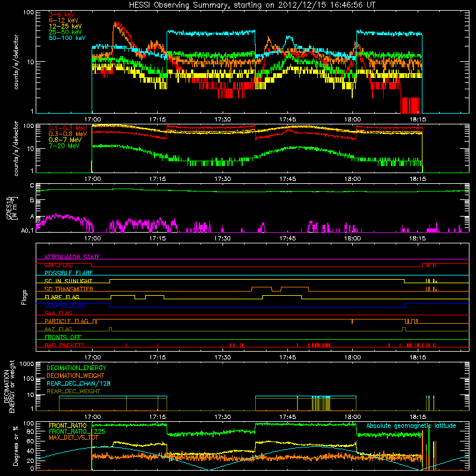Click the 1000 tick on the decimation axis
The width and height of the screenshot is (476, 476).
[x=27, y=364]
